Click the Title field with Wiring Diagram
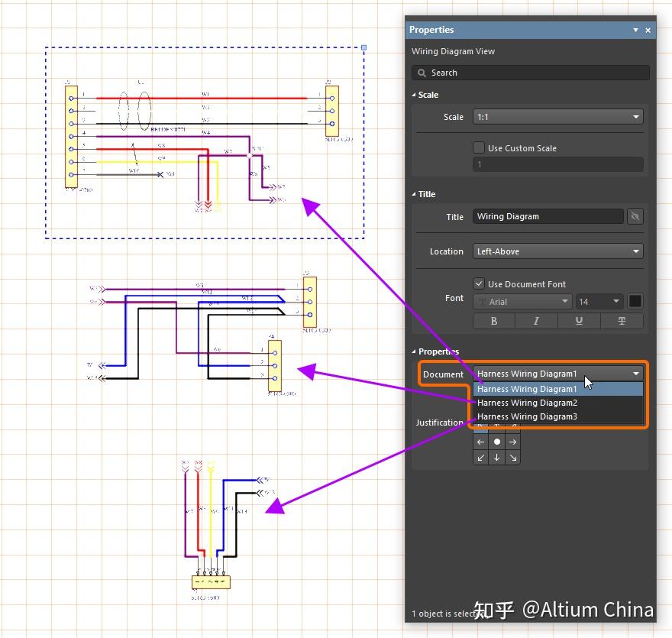This screenshot has width=672, height=638. click(x=548, y=216)
